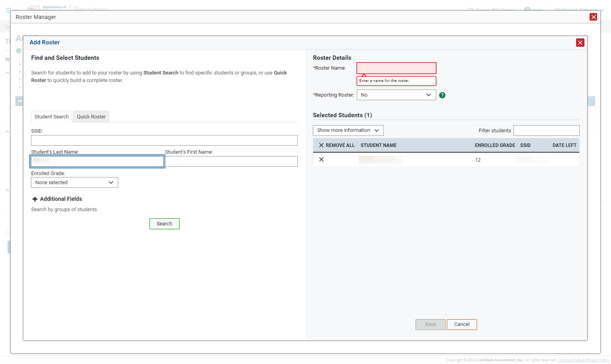
Task: Switch to the Quick Roster tab
Action: [x=91, y=117]
